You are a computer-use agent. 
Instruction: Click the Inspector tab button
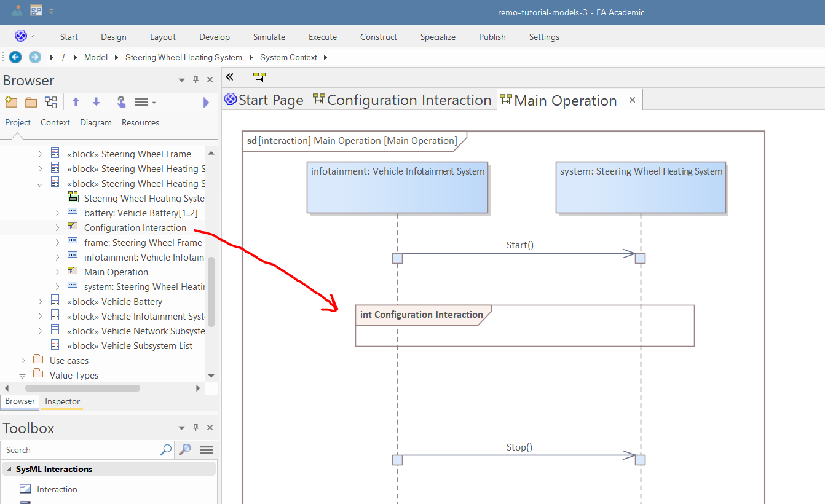click(62, 401)
